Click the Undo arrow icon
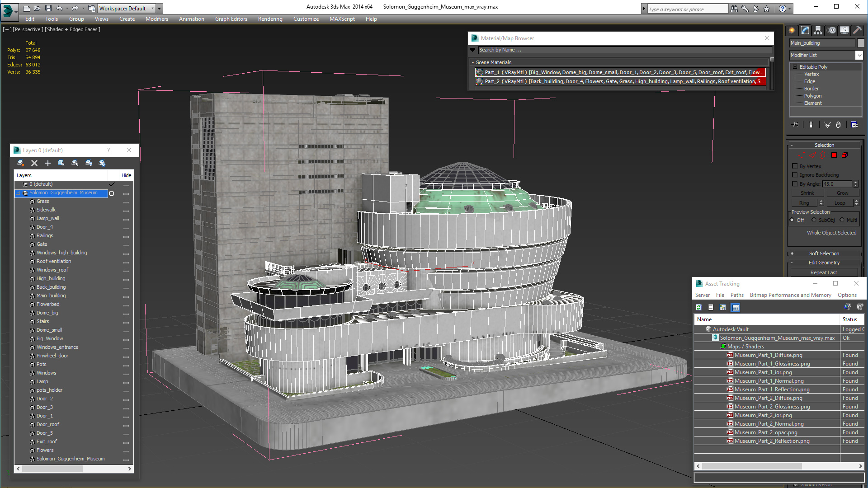The image size is (868, 488). (x=59, y=8)
